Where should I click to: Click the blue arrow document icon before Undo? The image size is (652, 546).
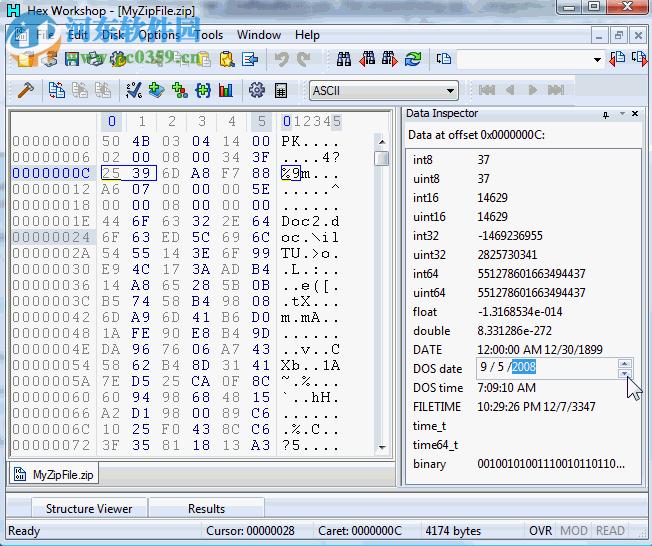coord(250,59)
